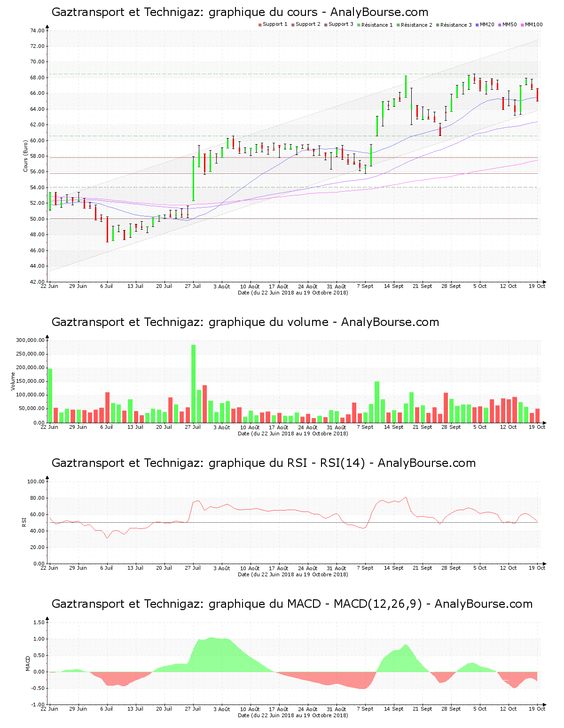The width and height of the screenshot is (564, 728).
Task: Click the date range caption under volume chart
Action: pos(293,434)
